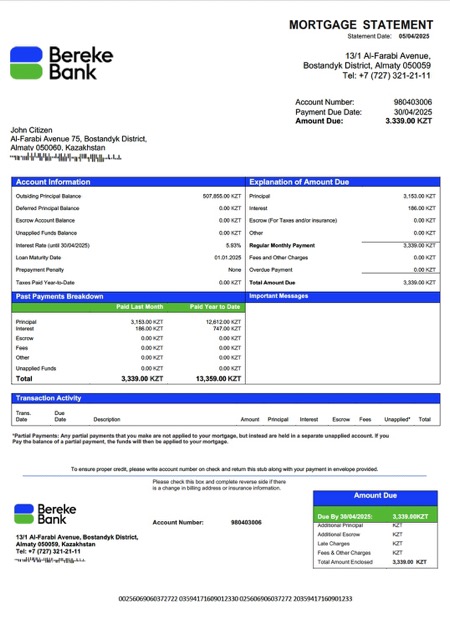Click the small Bereke Bank logo on payment stub
Viewport: 450px width, 640px height.
(45, 514)
